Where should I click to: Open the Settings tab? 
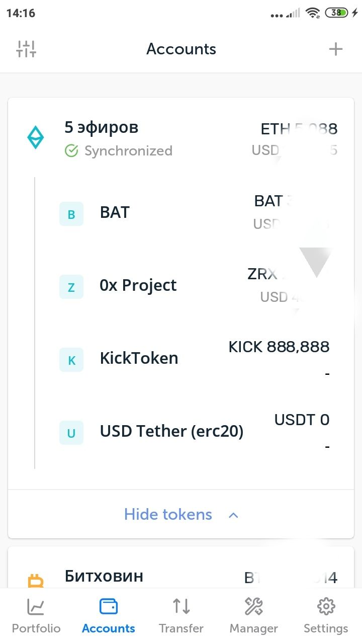click(326, 615)
